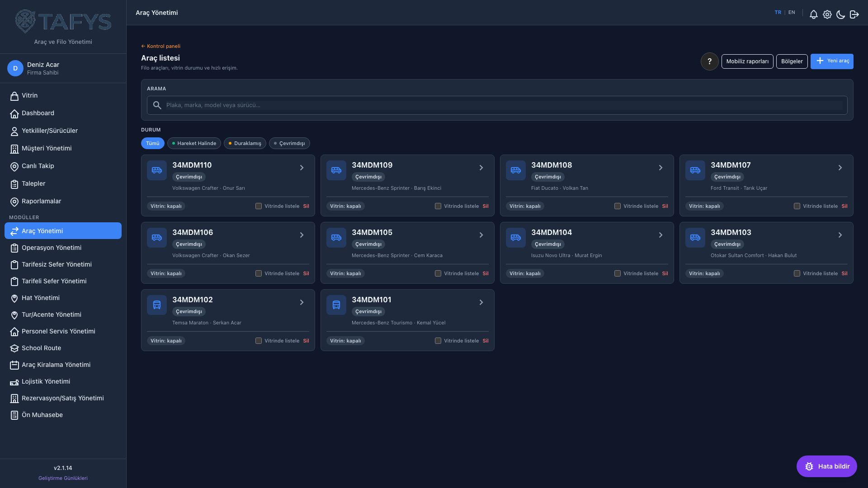Image resolution: width=868 pixels, height=488 pixels.
Task: Click the bus icon on 34MDM101 card
Action: (336, 305)
